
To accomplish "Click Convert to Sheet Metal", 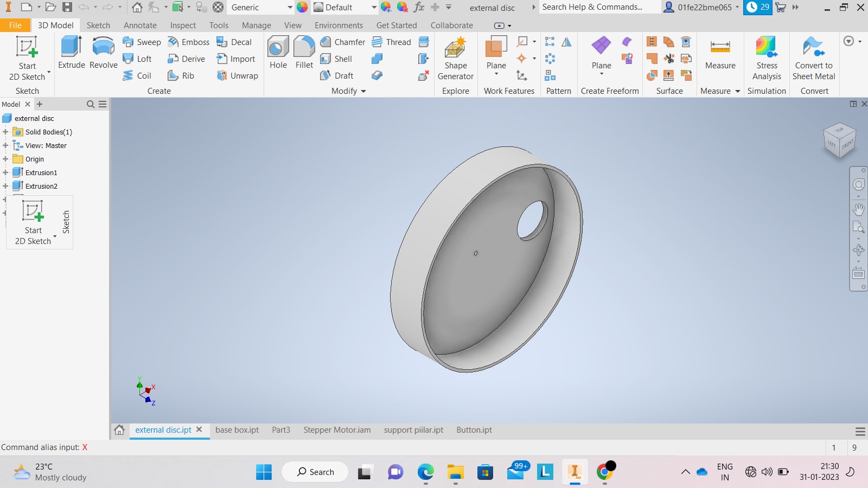I will [x=814, y=59].
